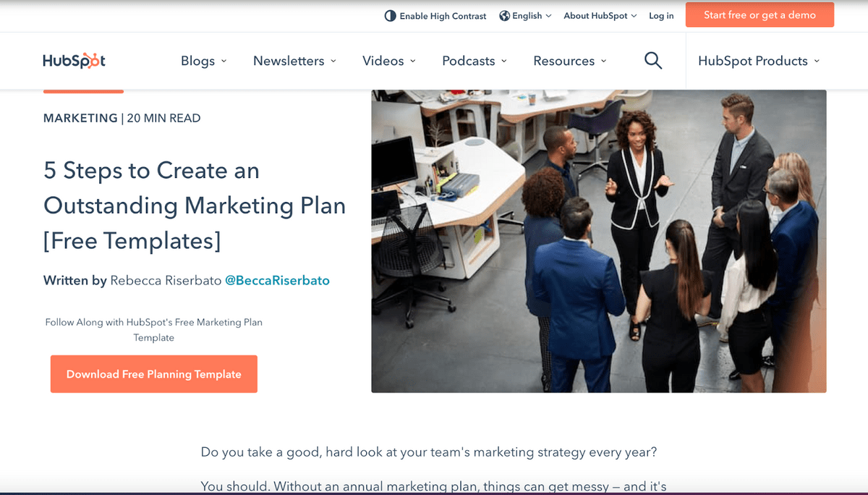Open the Videos menu
This screenshot has height=495, width=868.
tap(389, 61)
